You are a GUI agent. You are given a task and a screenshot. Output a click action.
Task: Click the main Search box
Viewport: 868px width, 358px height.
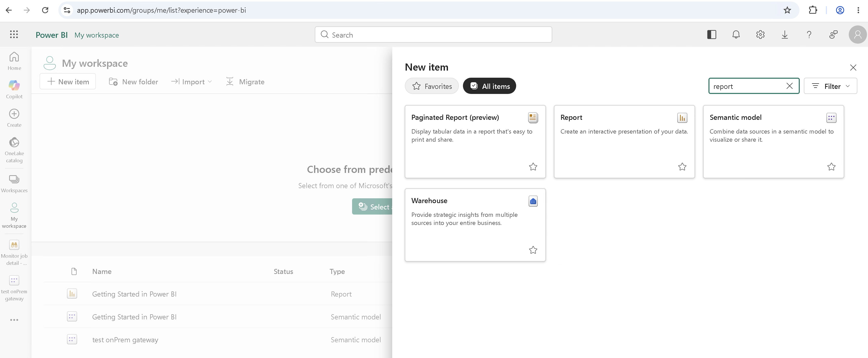coord(433,35)
